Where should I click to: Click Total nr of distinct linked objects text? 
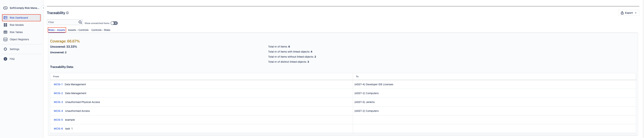(x=289, y=62)
